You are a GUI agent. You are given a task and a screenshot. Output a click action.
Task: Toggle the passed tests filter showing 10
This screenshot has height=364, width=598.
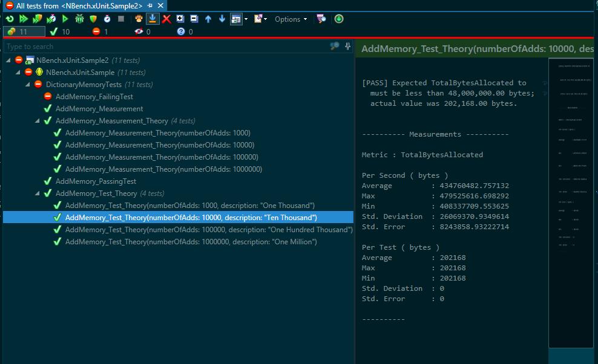point(60,31)
